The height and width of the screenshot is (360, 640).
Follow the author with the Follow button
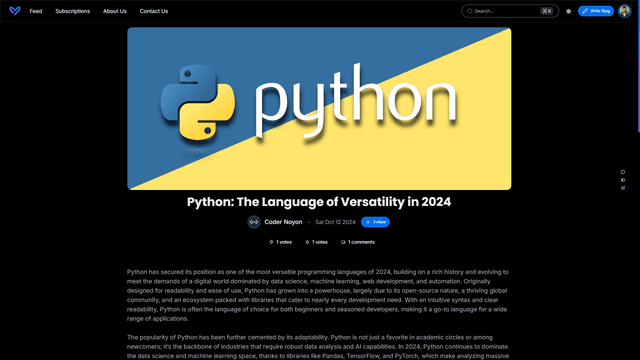[x=375, y=222]
